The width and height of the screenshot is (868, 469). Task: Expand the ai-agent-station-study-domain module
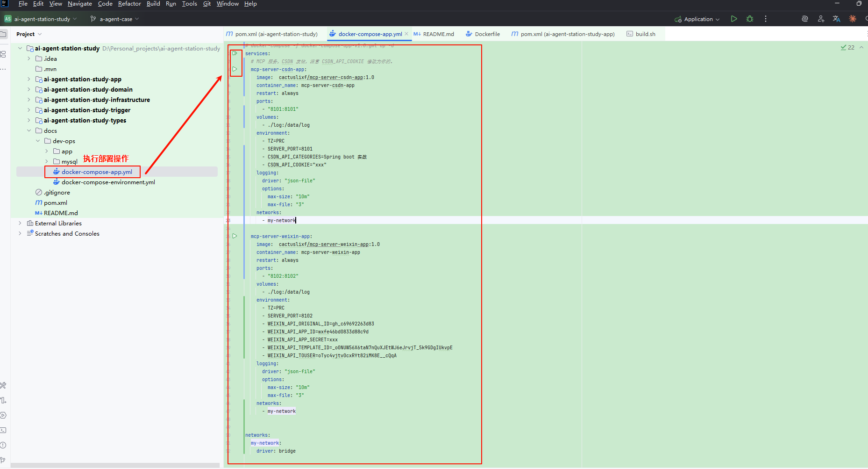tap(29, 90)
